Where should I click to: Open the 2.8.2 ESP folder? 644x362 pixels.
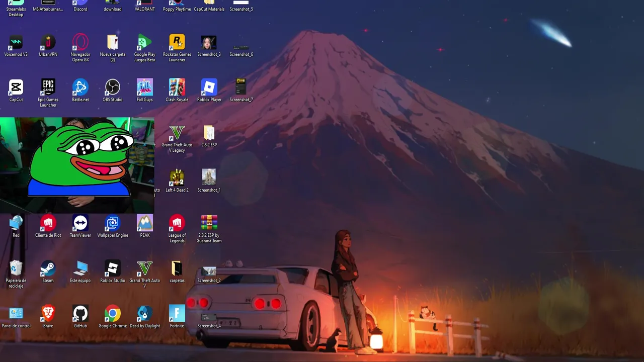point(209,136)
